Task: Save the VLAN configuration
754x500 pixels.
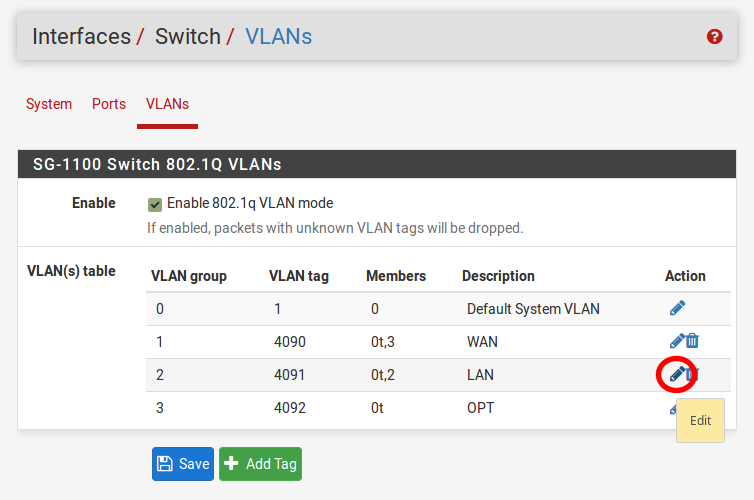Action: point(183,464)
